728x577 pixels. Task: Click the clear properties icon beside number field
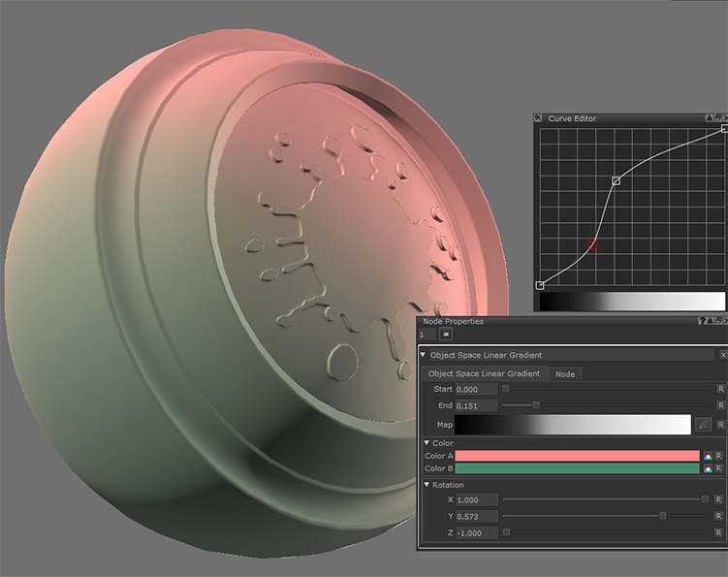(x=446, y=335)
